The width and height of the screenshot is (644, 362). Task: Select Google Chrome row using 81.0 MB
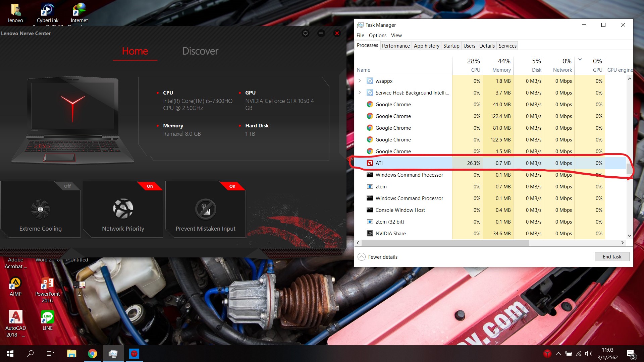490,128
